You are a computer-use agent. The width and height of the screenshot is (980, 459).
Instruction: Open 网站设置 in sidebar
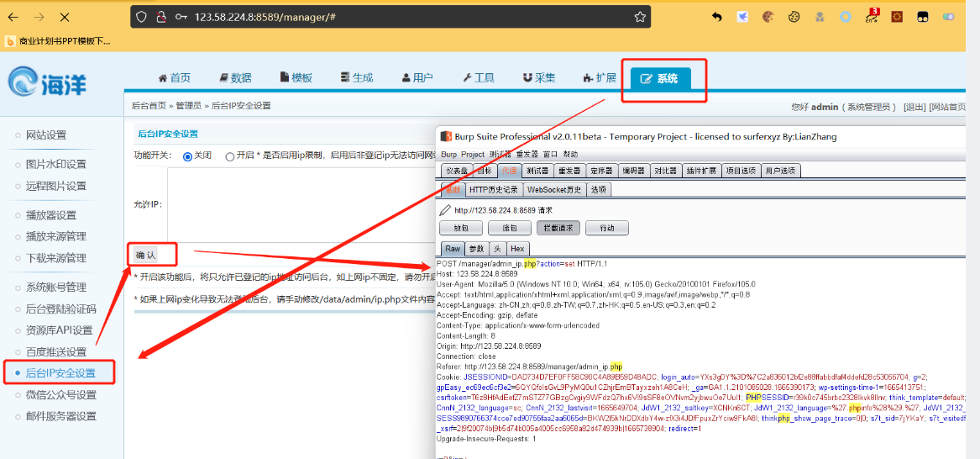coord(45,135)
